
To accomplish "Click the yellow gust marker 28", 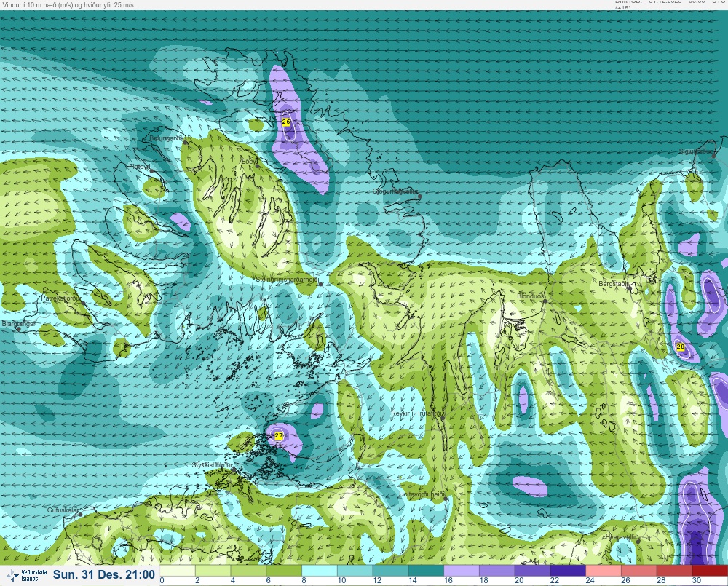I will click(x=681, y=347).
